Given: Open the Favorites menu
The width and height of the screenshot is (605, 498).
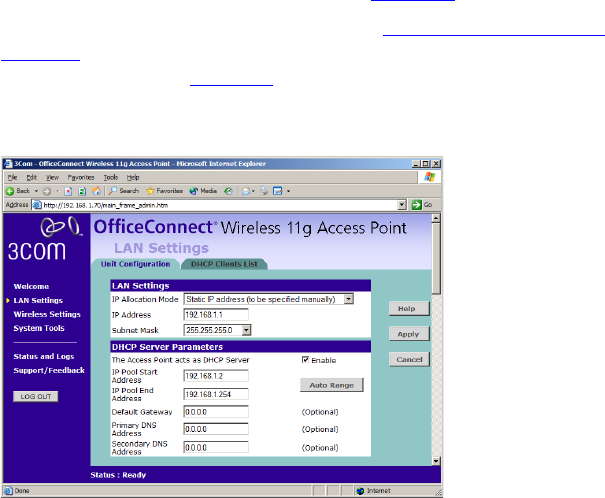Looking at the screenshot, I should (x=81, y=177).
